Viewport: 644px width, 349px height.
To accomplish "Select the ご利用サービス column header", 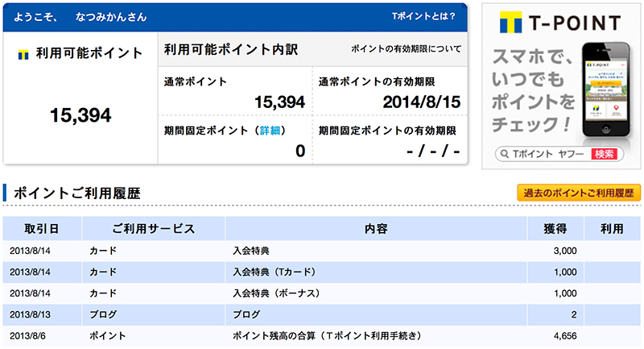I will (154, 229).
